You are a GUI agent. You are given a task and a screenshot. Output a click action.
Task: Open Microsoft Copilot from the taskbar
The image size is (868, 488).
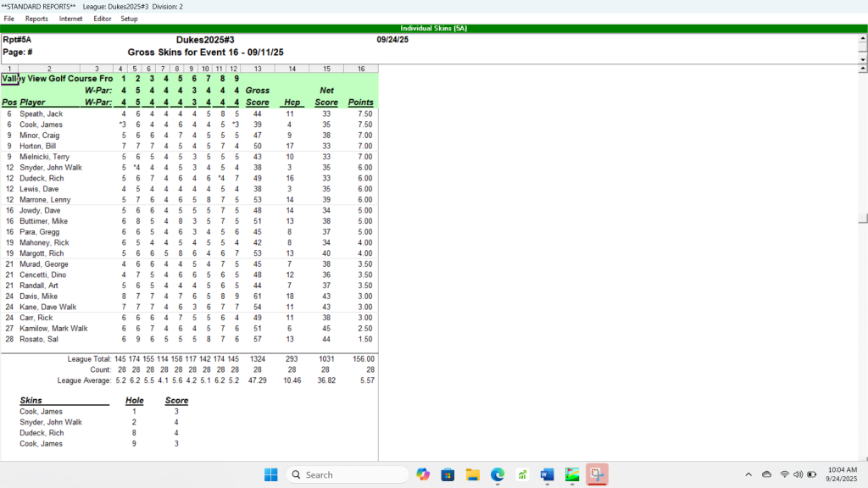423,474
